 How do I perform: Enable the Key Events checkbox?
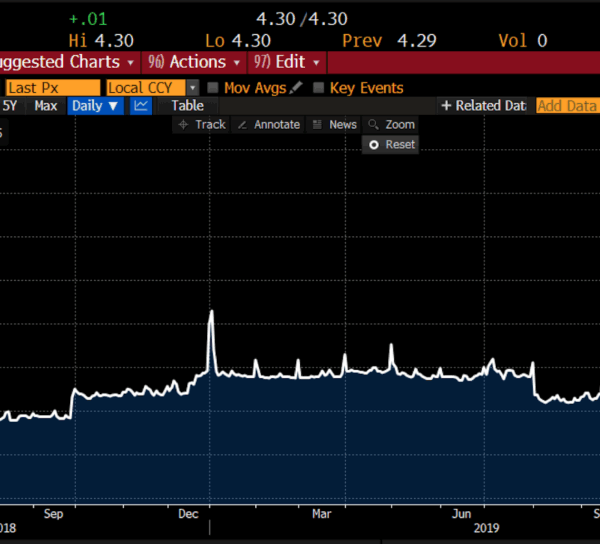(x=319, y=88)
